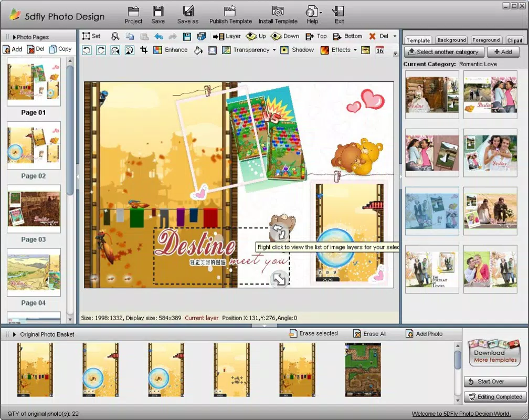Switch to the Foreground tab
This screenshot has height=420, width=529.
486,40
